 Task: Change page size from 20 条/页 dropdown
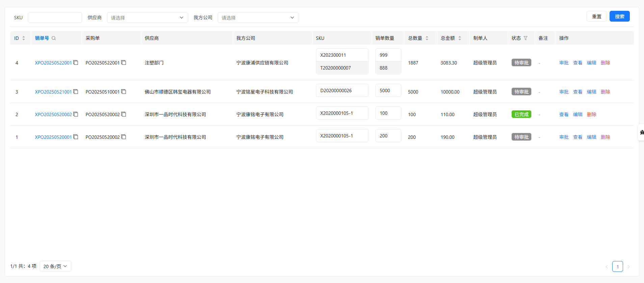coord(55,266)
